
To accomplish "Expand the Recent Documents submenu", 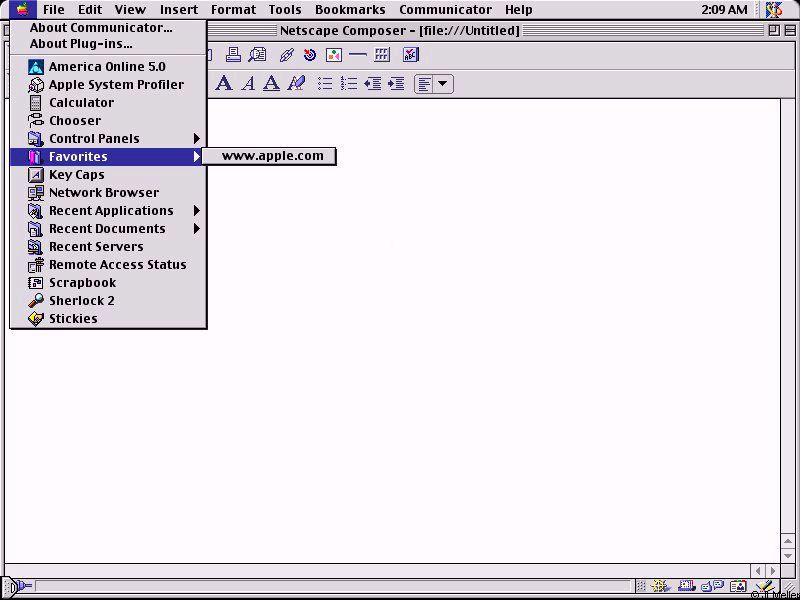I will tap(108, 228).
